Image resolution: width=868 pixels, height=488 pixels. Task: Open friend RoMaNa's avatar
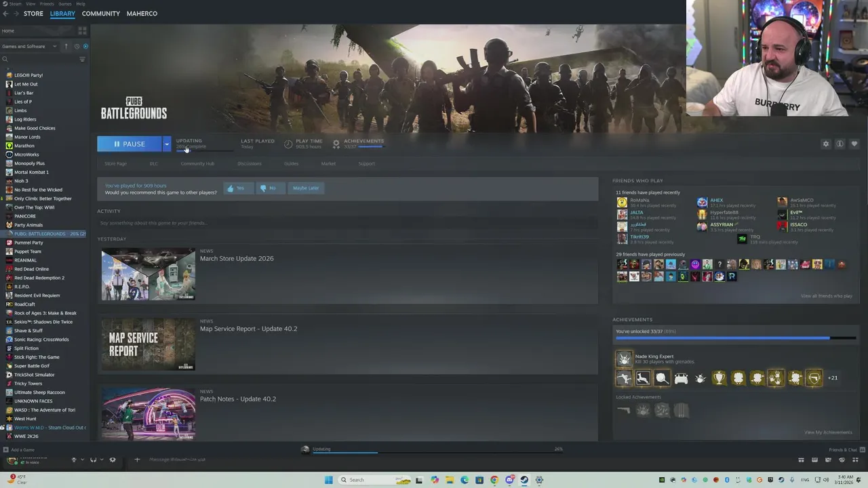point(622,203)
